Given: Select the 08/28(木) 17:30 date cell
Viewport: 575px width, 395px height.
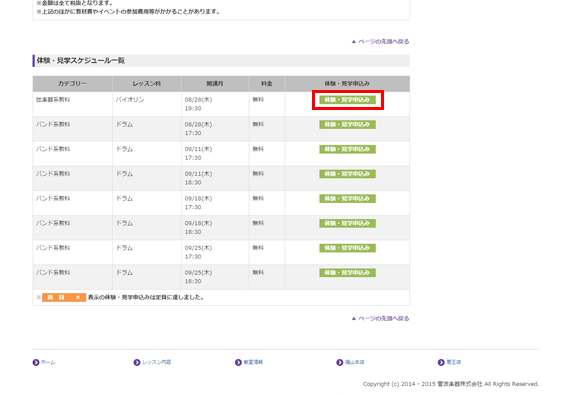Looking at the screenshot, I should click(215, 129).
